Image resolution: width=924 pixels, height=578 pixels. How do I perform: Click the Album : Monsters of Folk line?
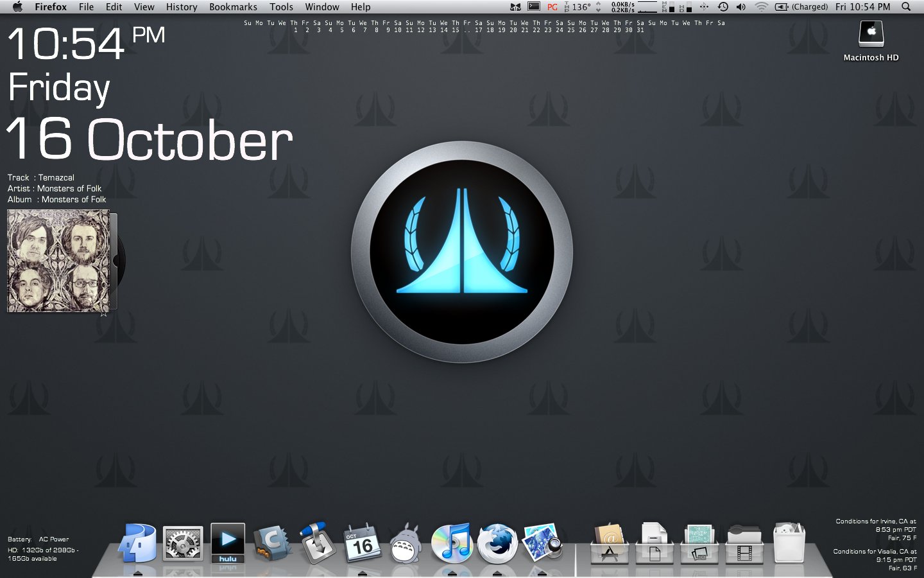point(56,199)
